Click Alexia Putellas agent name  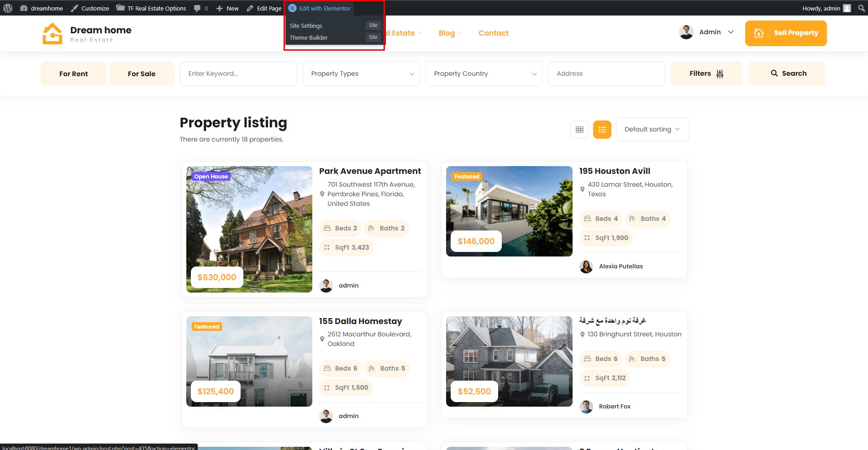click(621, 267)
